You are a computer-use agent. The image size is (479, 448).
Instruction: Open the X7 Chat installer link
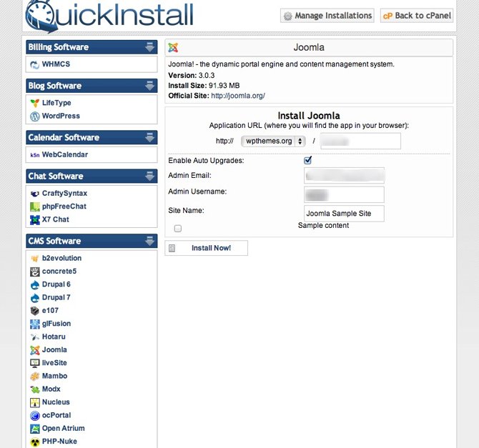coord(56,219)
